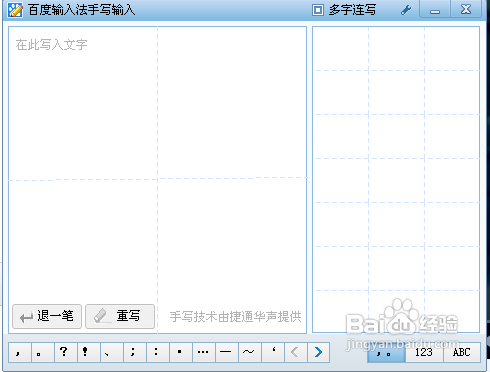Switch to the ABC letters tab
The image size is (490, 372).
coord(462,352)
